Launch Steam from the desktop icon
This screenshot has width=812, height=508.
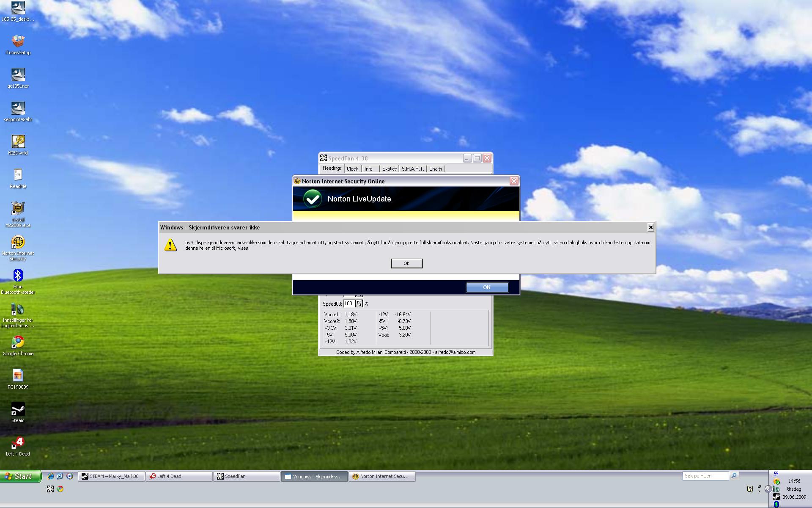point(18,412)
